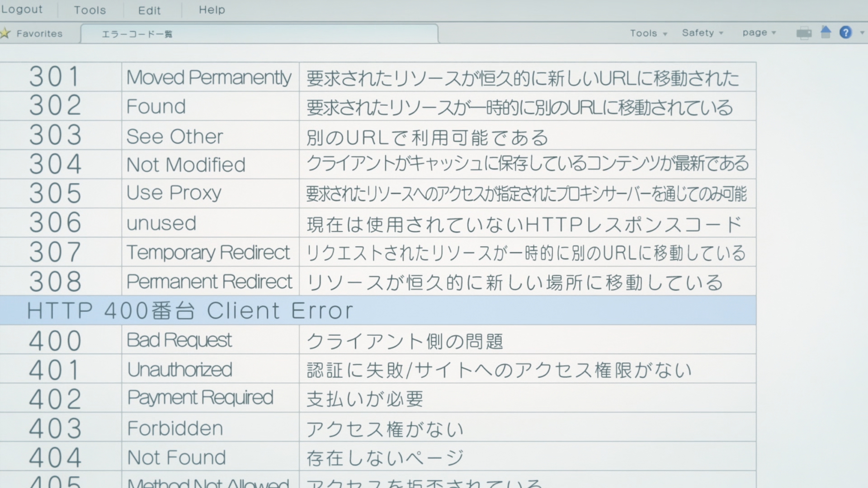Viewport: 868px width, 488px height.
Task: Click the Logout menu item
Action: (x=22, y=9)
